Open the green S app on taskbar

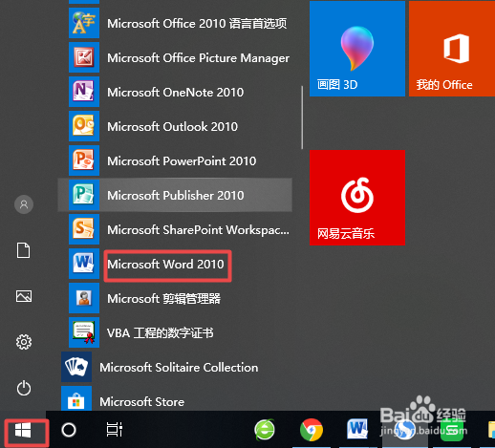[452, 431]
